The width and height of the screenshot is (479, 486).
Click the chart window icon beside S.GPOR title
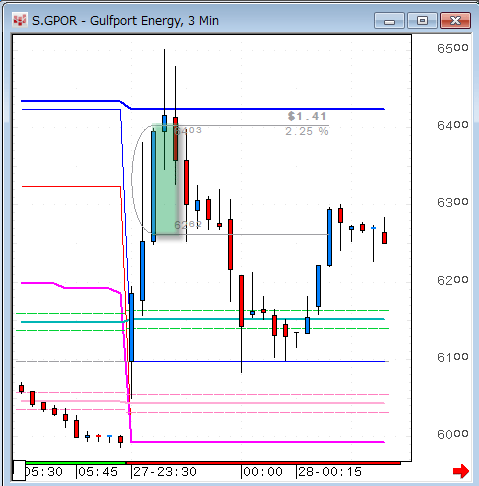pyautogui.click(x=19, y=21)
